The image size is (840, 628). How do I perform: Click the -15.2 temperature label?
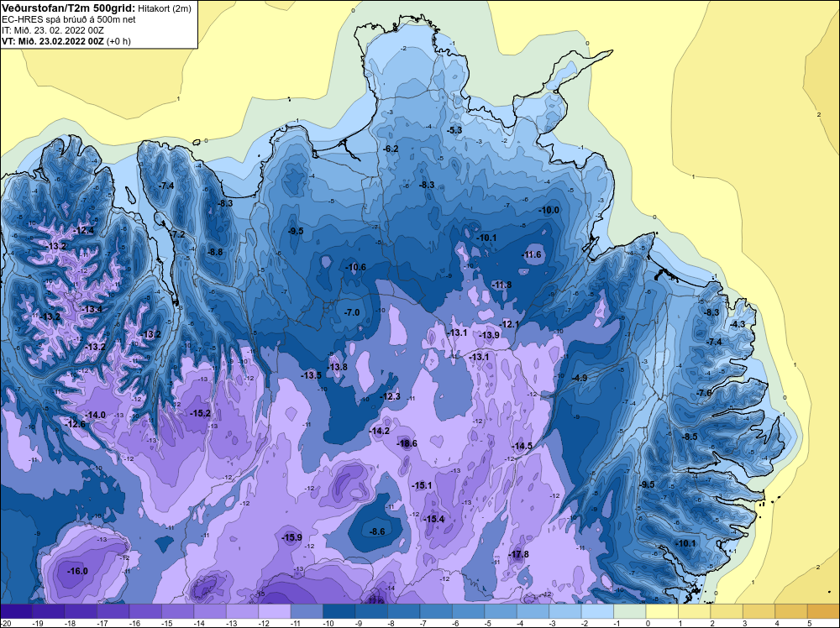[x=201, y=413]
